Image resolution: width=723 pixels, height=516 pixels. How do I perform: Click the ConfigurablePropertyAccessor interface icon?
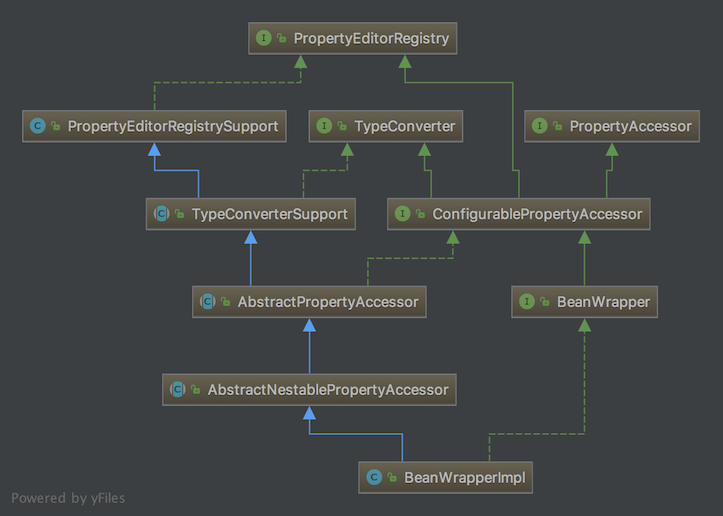click(403, 213)
